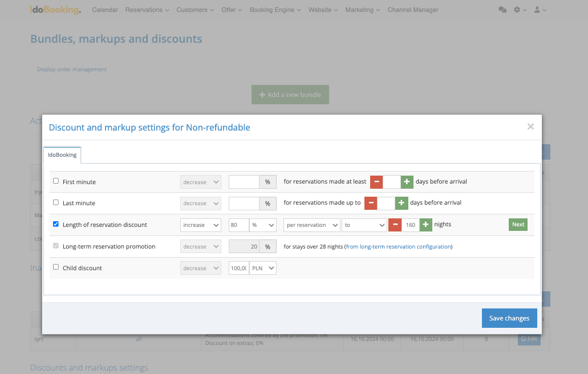Open the PLN currency dropdown
Screen dimensions: 588x374
262,268
